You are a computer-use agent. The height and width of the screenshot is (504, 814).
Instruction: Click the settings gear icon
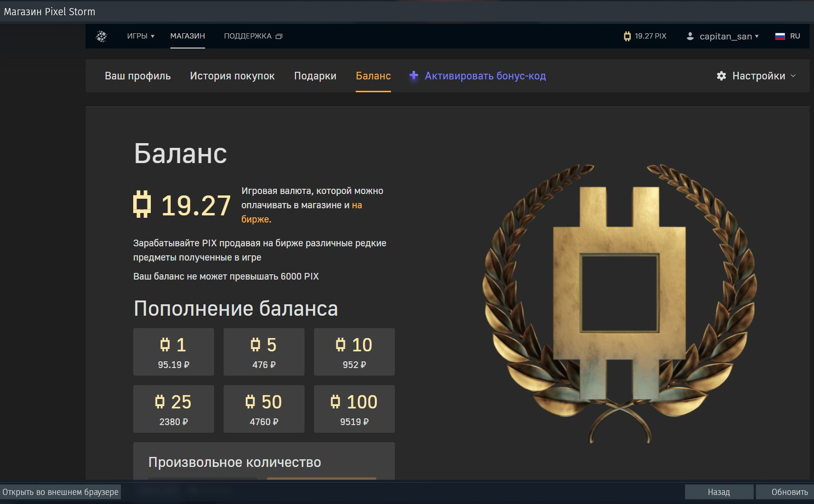[x=721, y=76]
